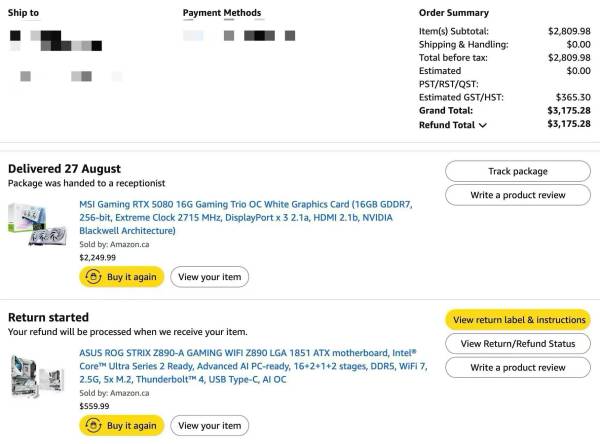600x444 pixels.
Task: Click the Track package button
Action: click(517, 171)
